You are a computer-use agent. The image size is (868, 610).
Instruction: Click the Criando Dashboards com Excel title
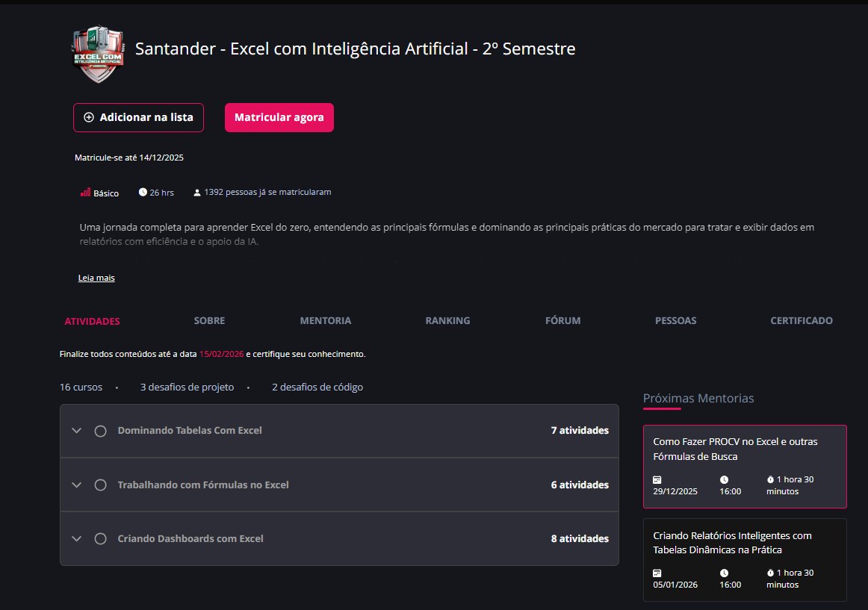tap(190, 538)
